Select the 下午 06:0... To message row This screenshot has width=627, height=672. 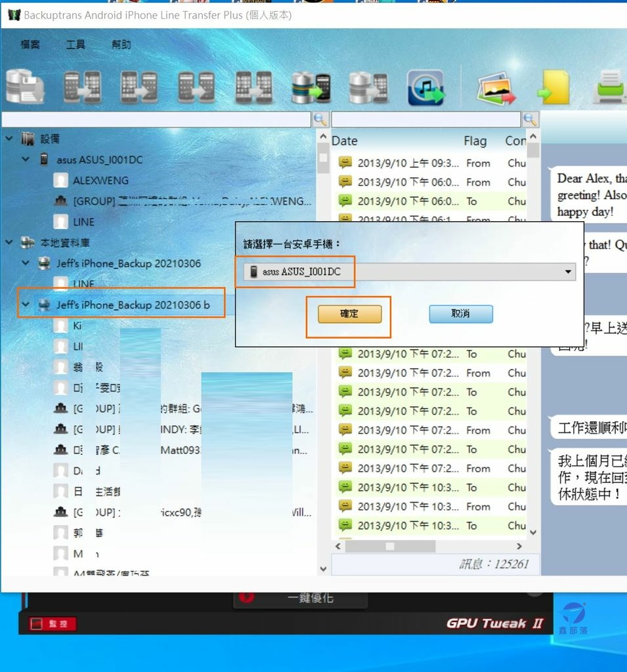[x=431, y=201]
